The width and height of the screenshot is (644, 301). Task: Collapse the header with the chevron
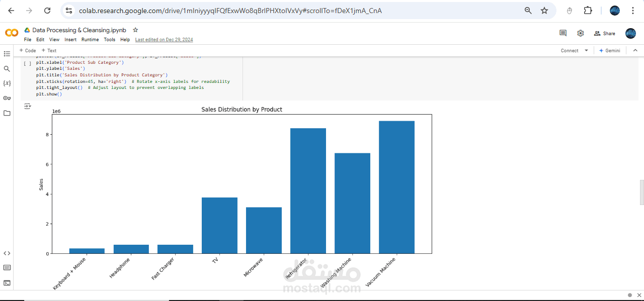click(635, 50)
